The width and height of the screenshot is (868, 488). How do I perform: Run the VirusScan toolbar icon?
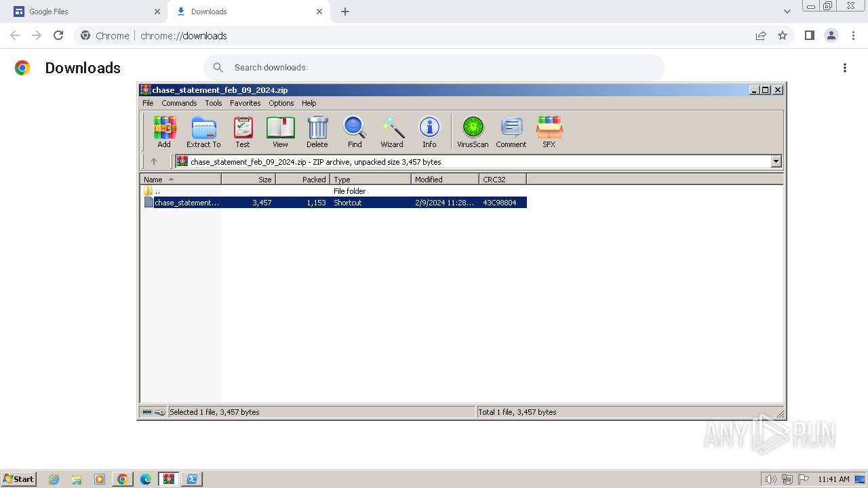pyautogui.click(x=473, y=132)
